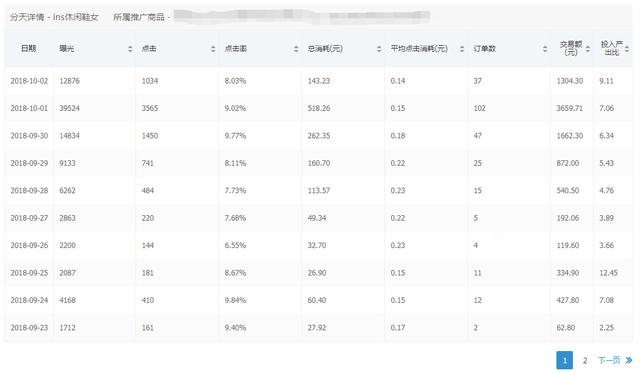Click click rate 9.84%
This screenshot has width=640, height=373.
(x=235, y=300)
